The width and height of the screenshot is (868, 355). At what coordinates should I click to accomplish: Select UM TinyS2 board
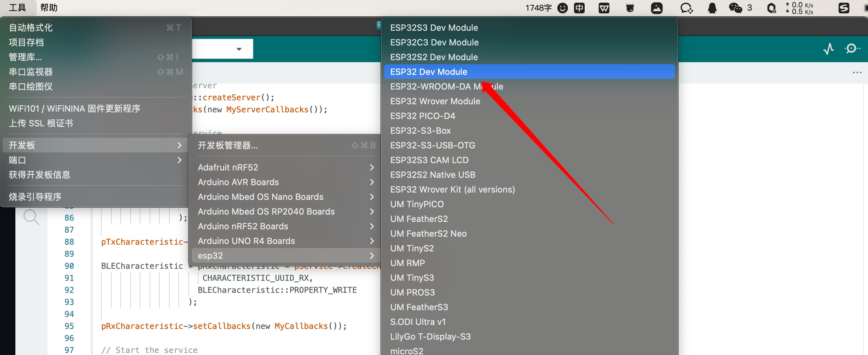tap(529, 248)
